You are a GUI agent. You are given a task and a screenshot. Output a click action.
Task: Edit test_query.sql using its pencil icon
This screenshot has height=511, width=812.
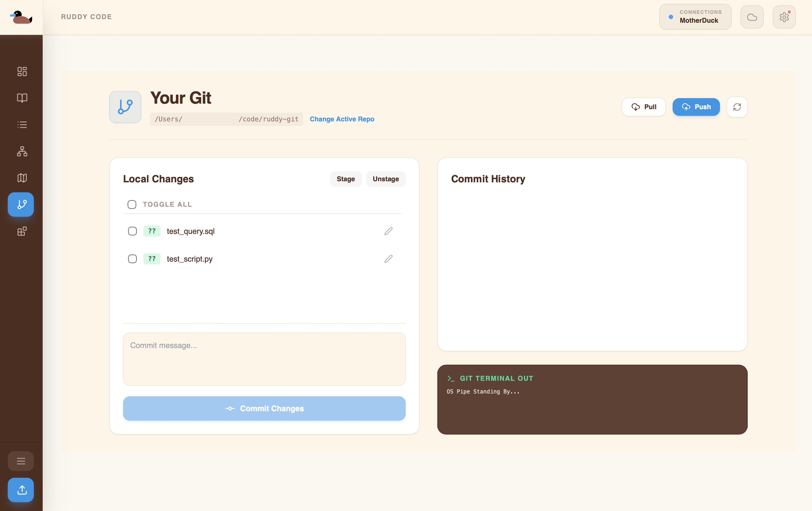(389, 231)
